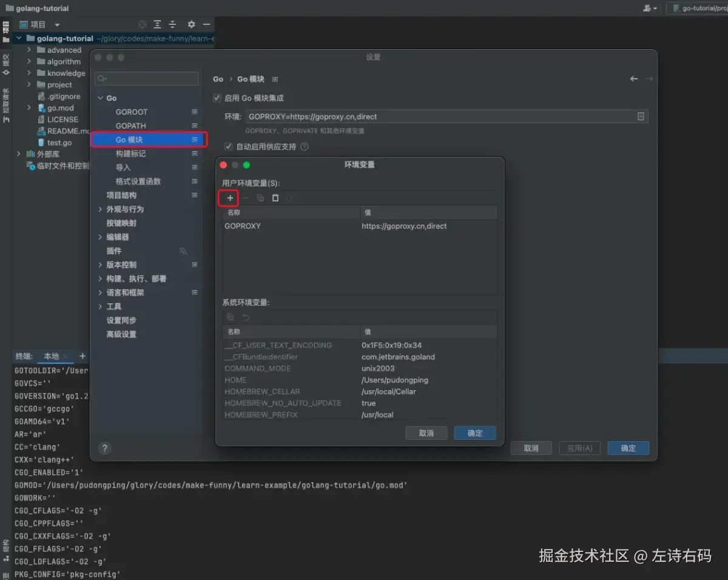Expand 编辑器 settings section
Screen dimensions: 728x580
click(100, 237)
